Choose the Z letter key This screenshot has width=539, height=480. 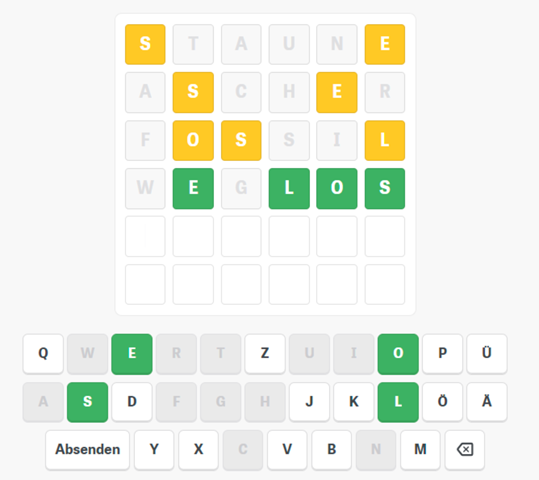(x=265, y=353)
